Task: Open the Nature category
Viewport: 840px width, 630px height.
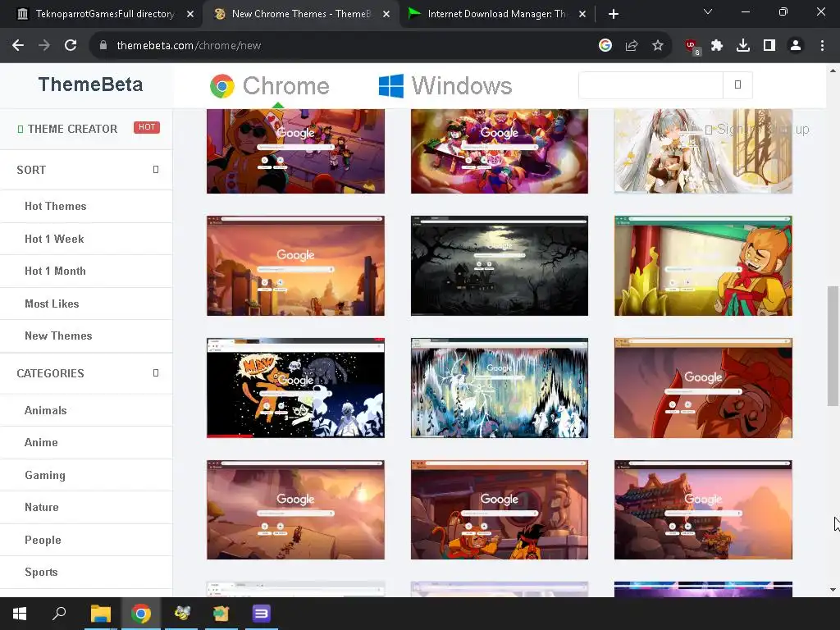Action: (x=41, y=507)
